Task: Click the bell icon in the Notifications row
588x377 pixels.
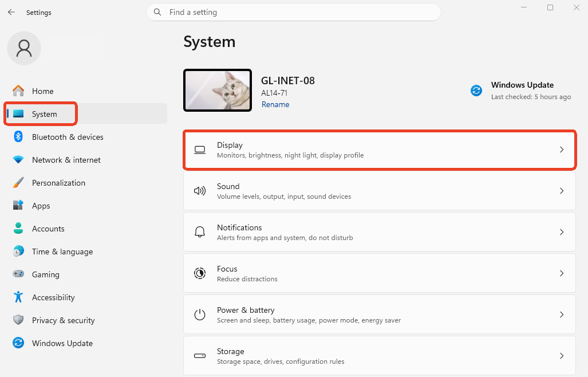Action: coord(199,232)
